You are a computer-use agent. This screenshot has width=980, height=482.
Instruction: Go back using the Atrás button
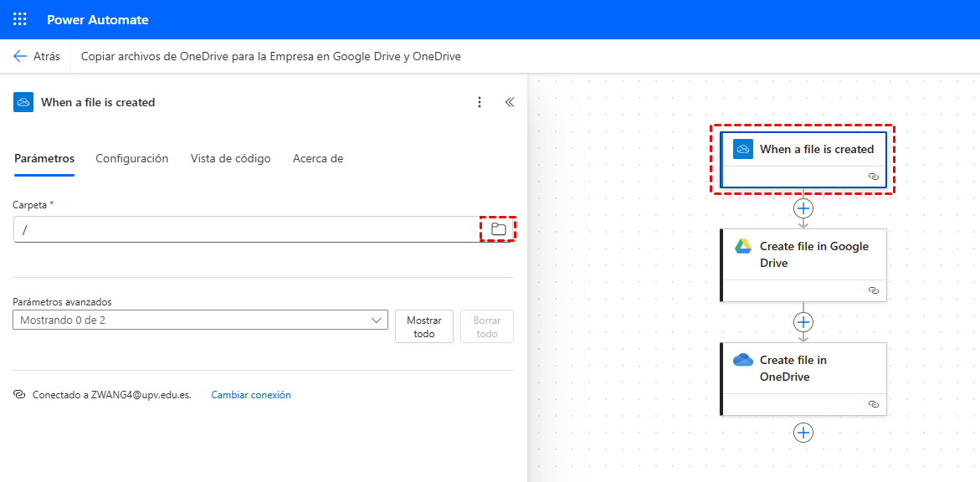tap(37, 56)
